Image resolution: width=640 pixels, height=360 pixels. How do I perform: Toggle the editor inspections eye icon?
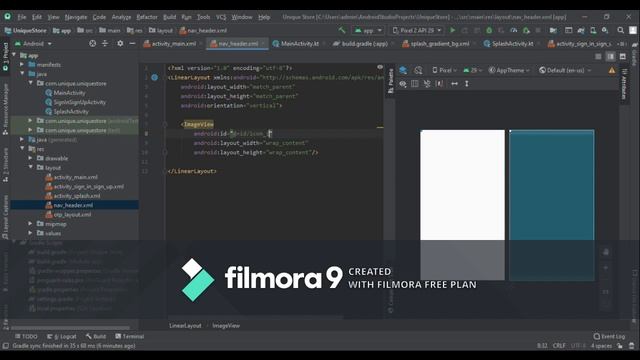click(x=380, y=67)
